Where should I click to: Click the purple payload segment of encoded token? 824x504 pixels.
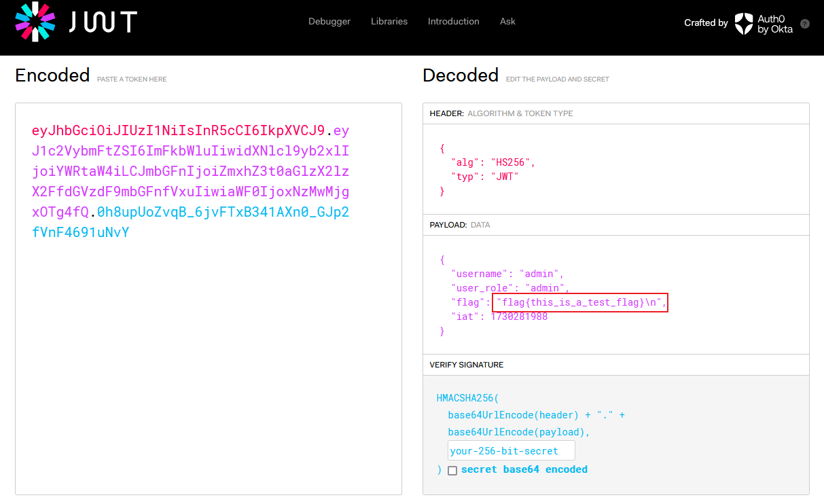[x=190, y=171]
